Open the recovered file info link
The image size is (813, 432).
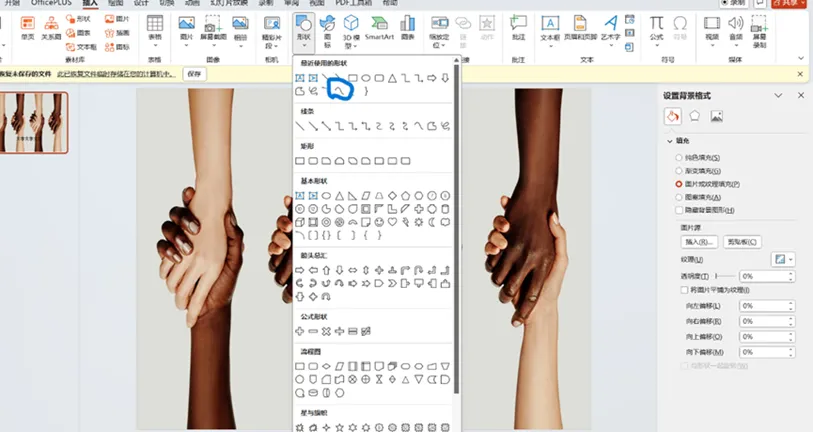(116, 74)
